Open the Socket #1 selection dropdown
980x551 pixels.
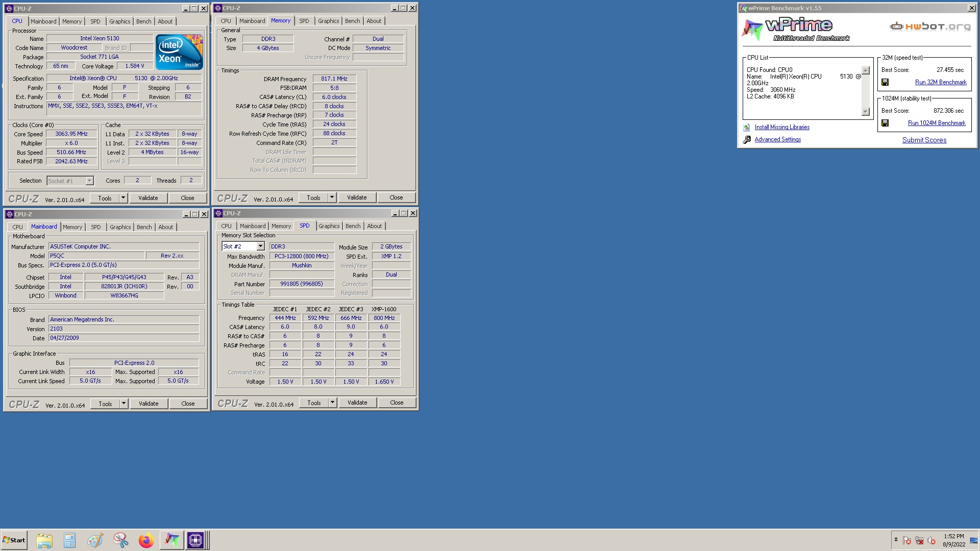point(89,181)
